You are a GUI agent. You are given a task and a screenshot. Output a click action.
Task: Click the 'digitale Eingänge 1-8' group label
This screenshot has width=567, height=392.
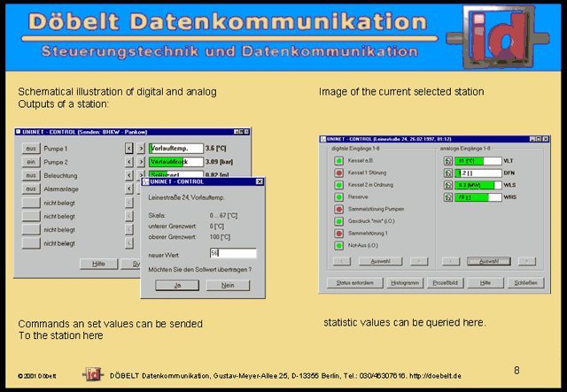(x=355, y=149)
